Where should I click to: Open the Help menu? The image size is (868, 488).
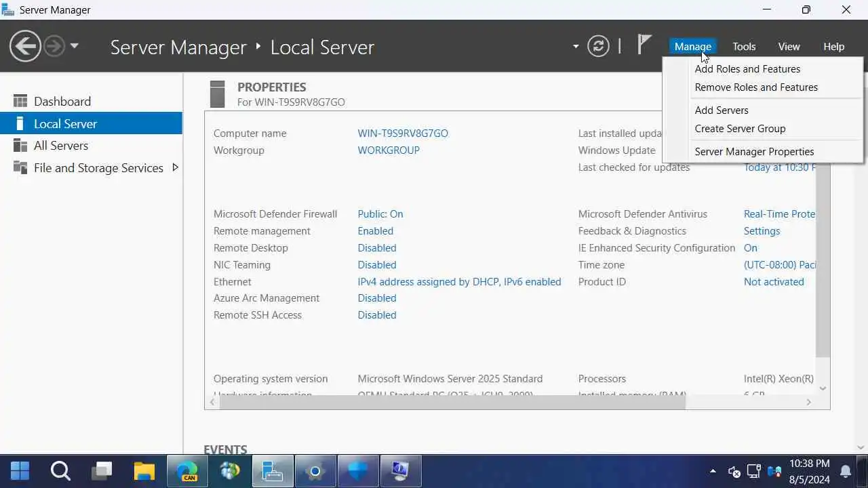pos(833,46)
